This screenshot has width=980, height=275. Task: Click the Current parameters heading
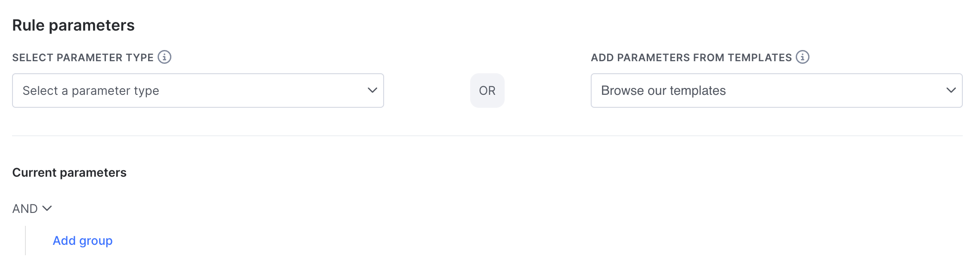point(69,172)
